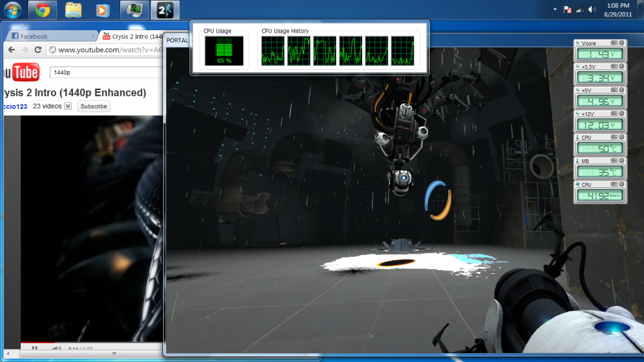Click the site info globe icon
644x362 pixels.
click(53, 50)
